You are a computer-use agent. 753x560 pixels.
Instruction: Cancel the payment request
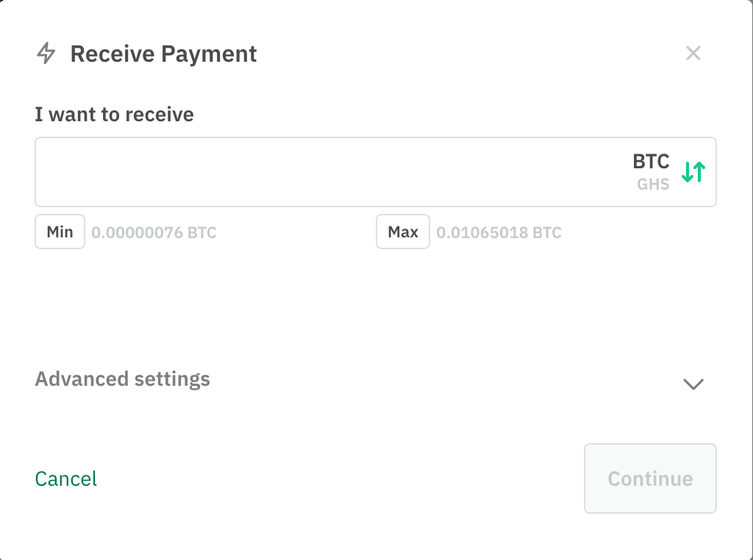[65, 478]
